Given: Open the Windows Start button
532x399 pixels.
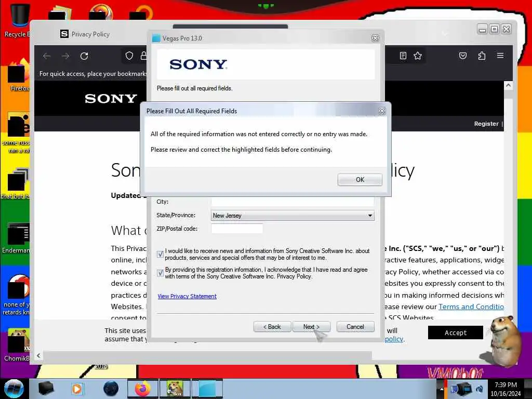Looking at the screenshot, I should [x=14, y=389].
